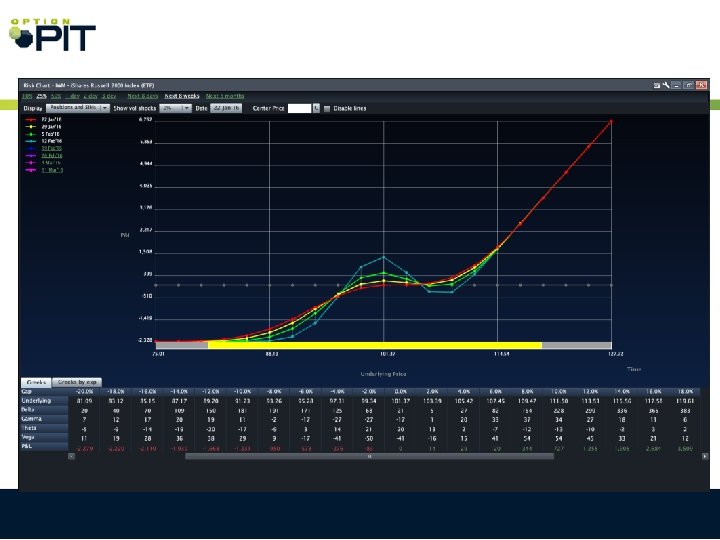Click the Gap row label
720x540 pixels.
(44, 392)
